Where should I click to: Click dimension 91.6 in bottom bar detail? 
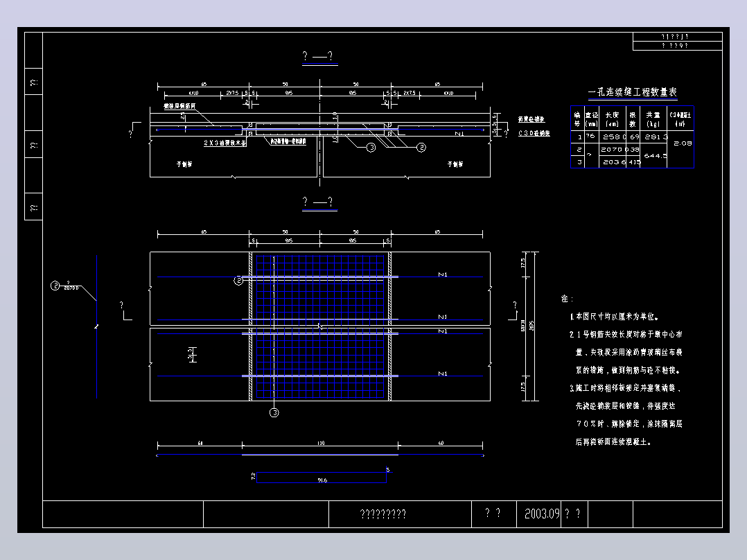[322, 480]
